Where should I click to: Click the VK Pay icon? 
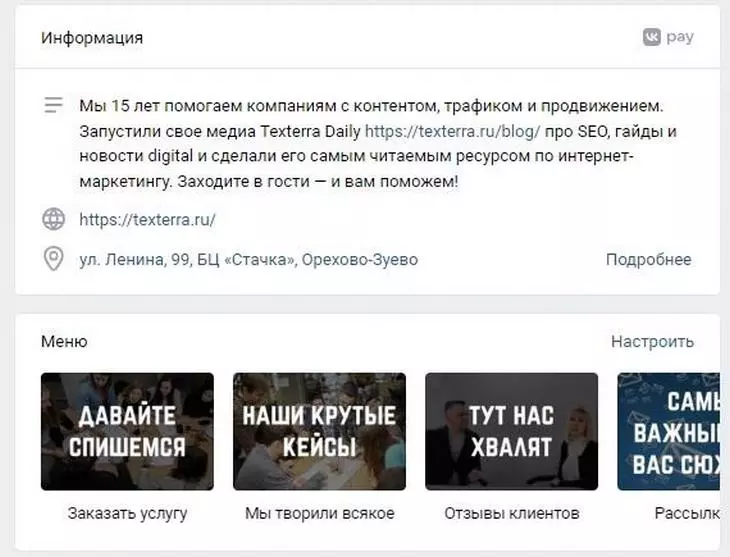[668, 37]
